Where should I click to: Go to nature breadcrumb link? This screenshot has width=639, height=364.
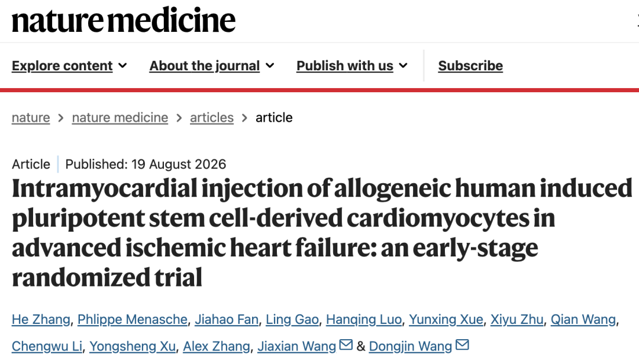pyautogui.click(x=31, y=118)
